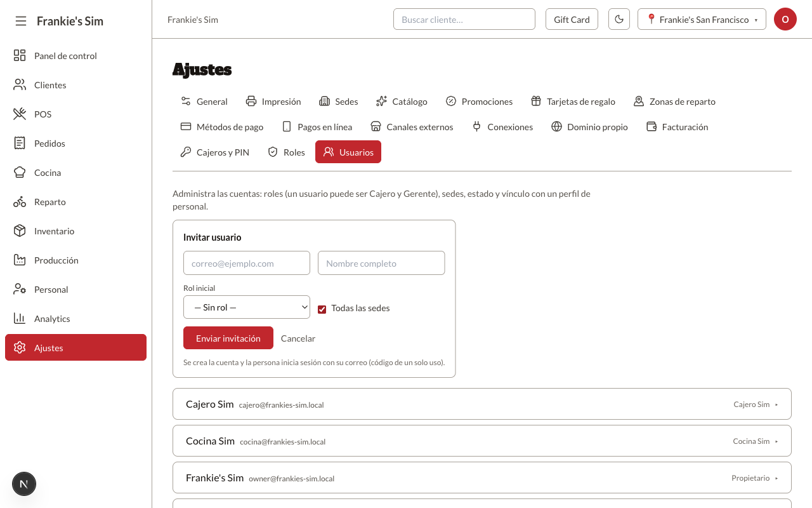This screenshot has width=812, height=508.
Task: Click the printer icon beside Impresión
Action: coord(251,101)
